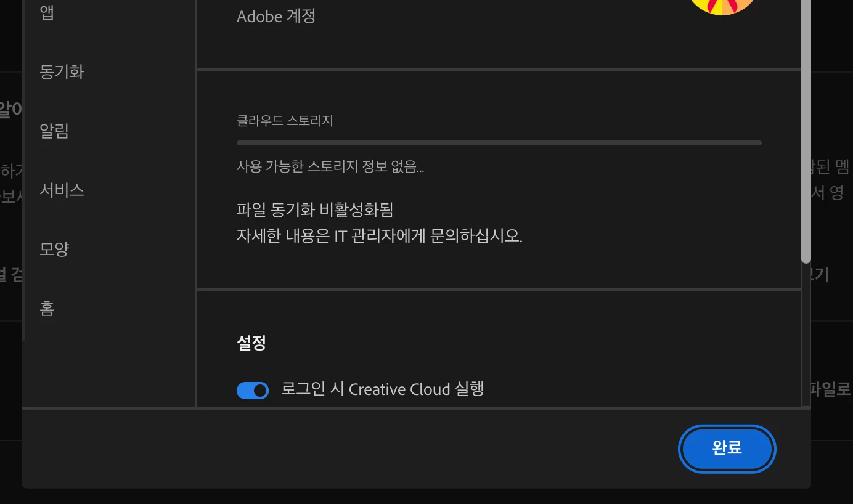The height and width of the screenshot is (504, 853).
Task: Go to the 알림 settings category
Action: coord(54,131)
